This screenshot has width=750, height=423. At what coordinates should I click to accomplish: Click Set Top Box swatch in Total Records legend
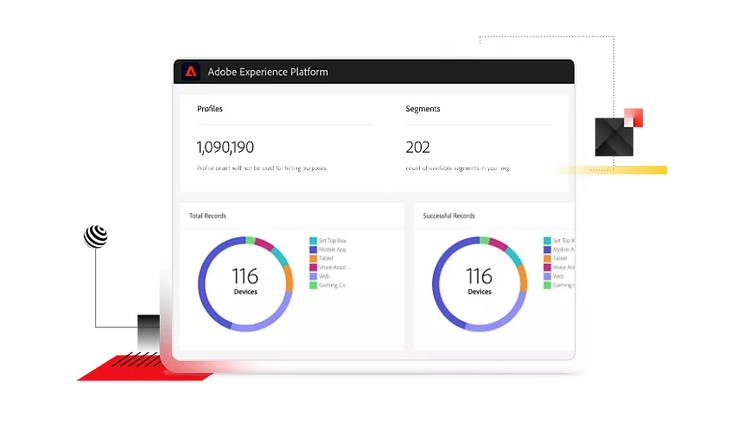point(313,241)
